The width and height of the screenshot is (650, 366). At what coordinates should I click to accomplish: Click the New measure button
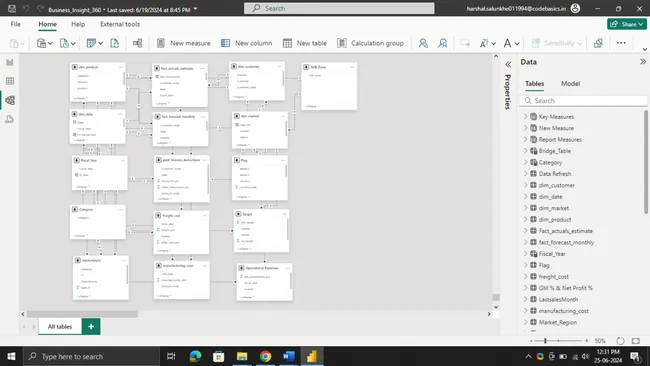point(184,43)
